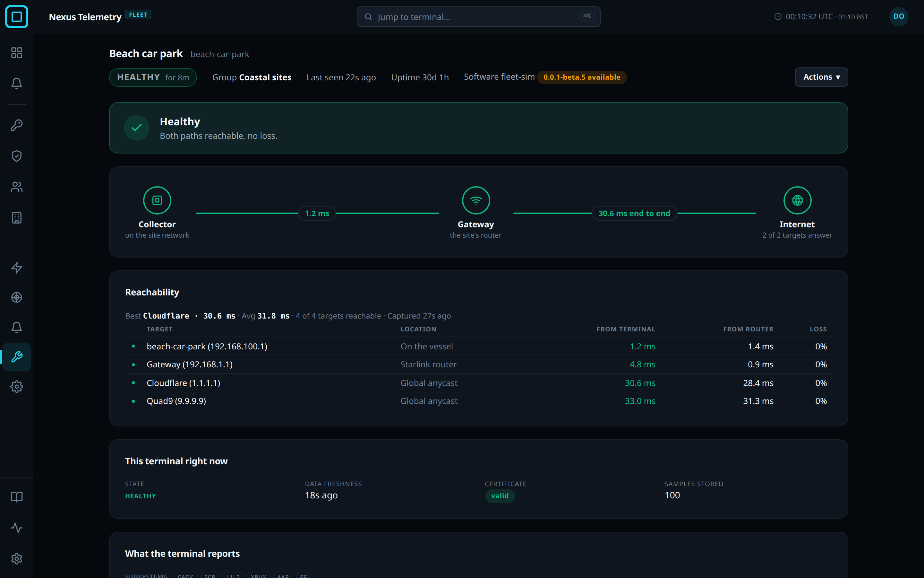Screen dimensions: 924x578
Task: Click the clock icon beside the UTC time
Action: point(777,16)
